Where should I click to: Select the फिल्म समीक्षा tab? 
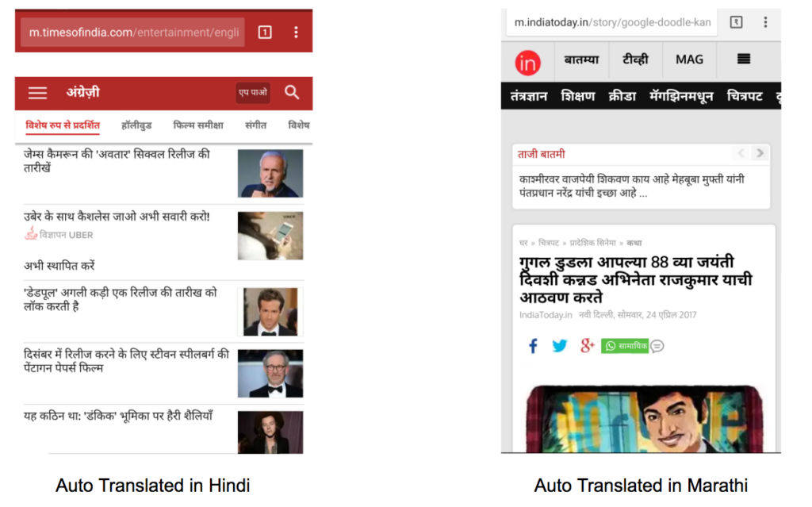coord(197,125)
